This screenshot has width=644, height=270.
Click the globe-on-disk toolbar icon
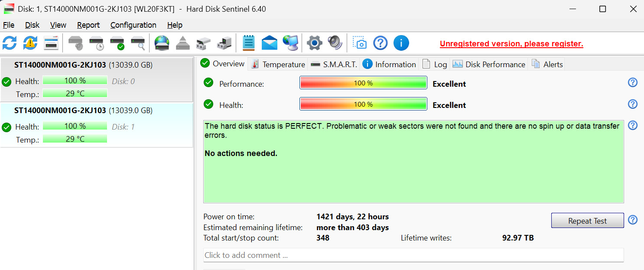pos(162,43)
